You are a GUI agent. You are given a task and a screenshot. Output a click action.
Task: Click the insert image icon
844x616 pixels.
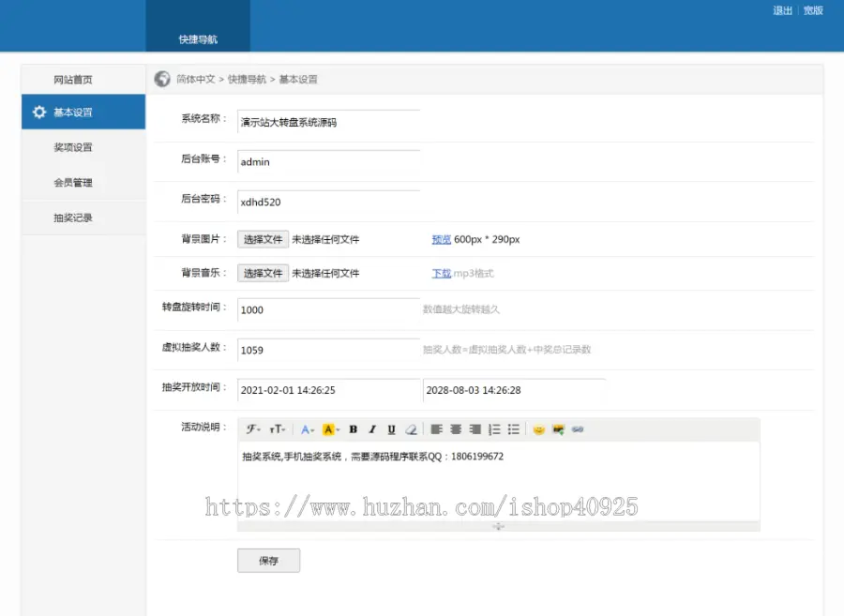tap(558, 429)
